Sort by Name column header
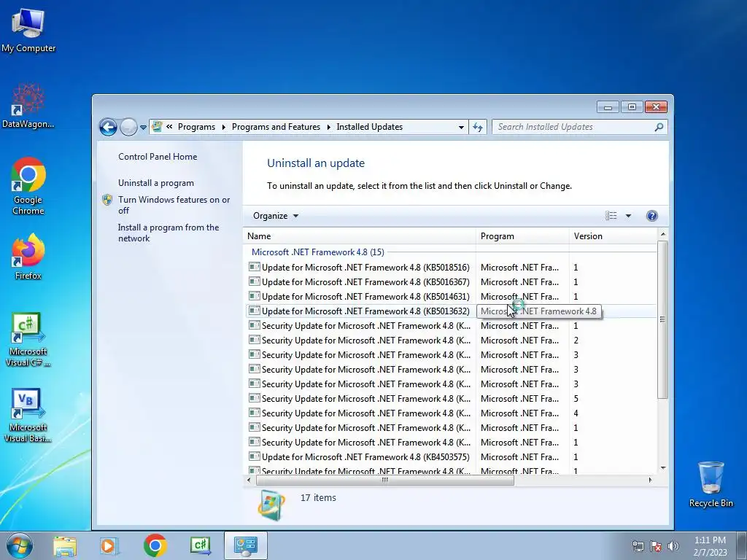 coord(360,236)
